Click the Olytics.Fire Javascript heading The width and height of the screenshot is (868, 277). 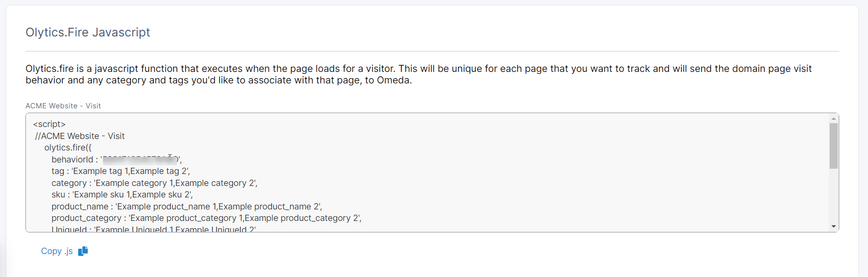coord(88,33)
